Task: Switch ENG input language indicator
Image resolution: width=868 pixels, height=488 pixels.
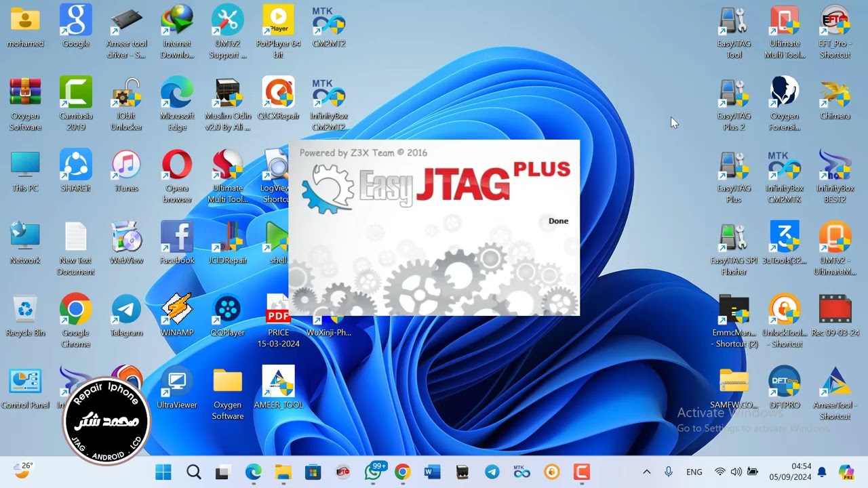Action: pyautogui.click(x=694, y=472)
